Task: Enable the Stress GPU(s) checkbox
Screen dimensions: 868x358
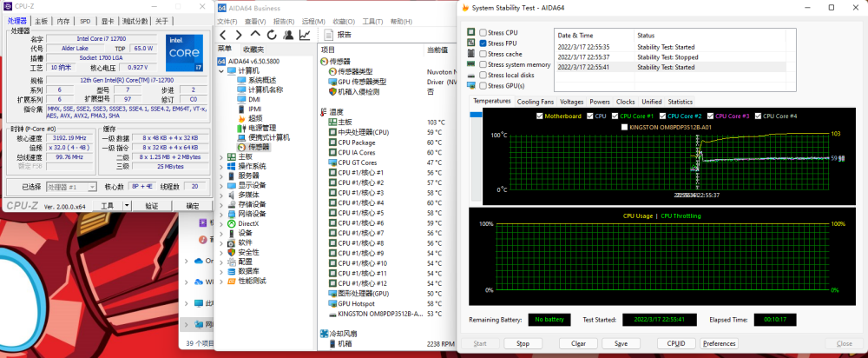Action: [x=483, y=85]
